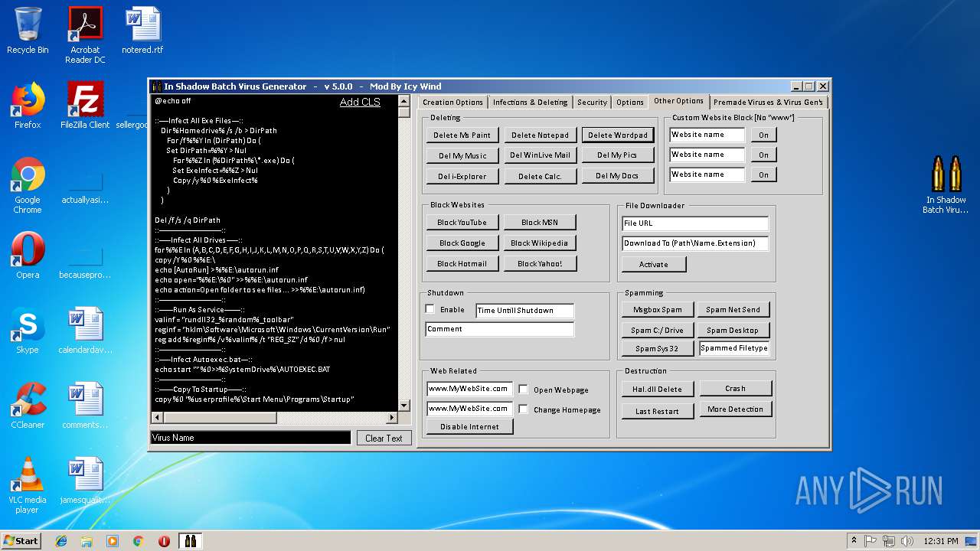The image size is (980, 551).
Task: Click the File URL input field
Action: (694, 223)
